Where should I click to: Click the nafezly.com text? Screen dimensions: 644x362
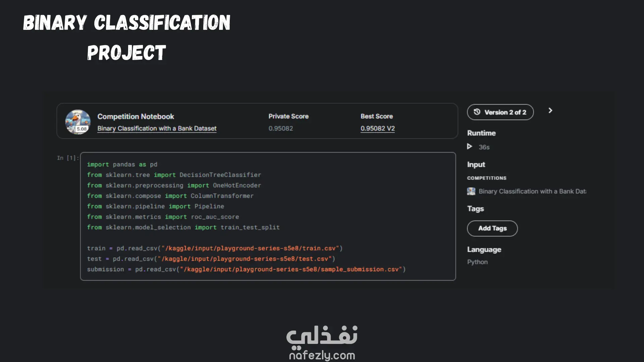coord(322,355)
